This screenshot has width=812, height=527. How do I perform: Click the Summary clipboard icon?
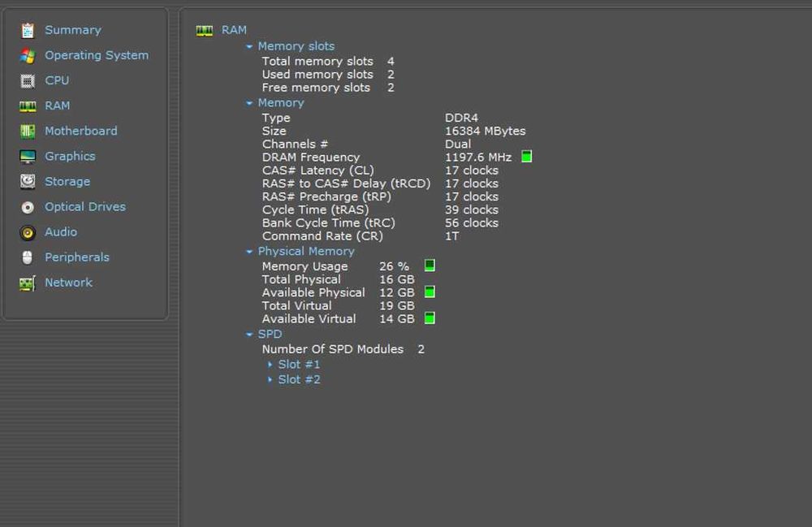coord(28,31)
